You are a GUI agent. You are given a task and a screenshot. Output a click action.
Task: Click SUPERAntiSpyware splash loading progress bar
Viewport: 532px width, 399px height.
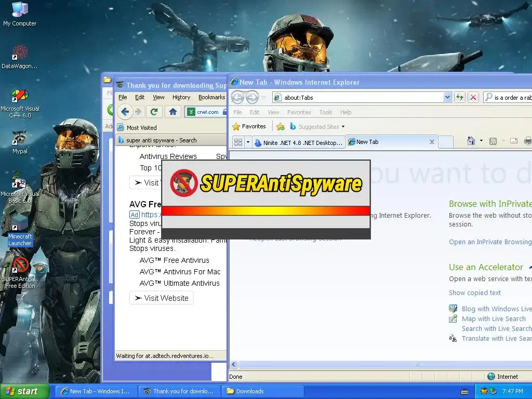point(266,211)
